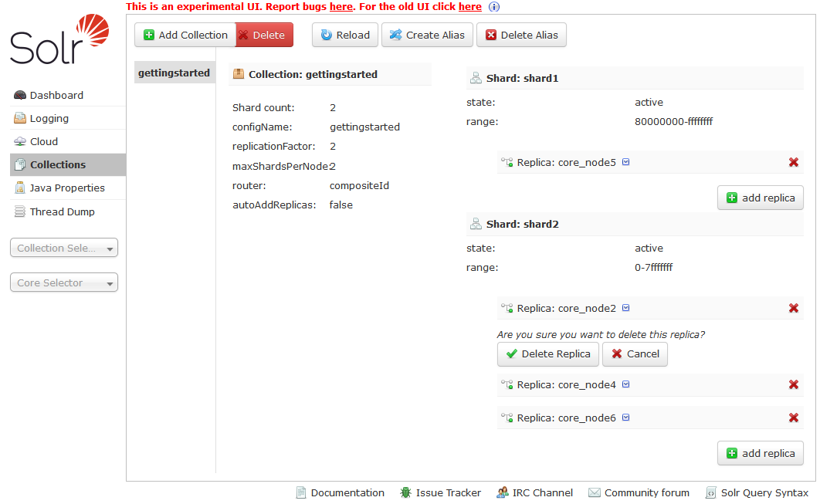Open the Cloud section
The width and height of the screenshot is (820, 504).
point(44,141)
